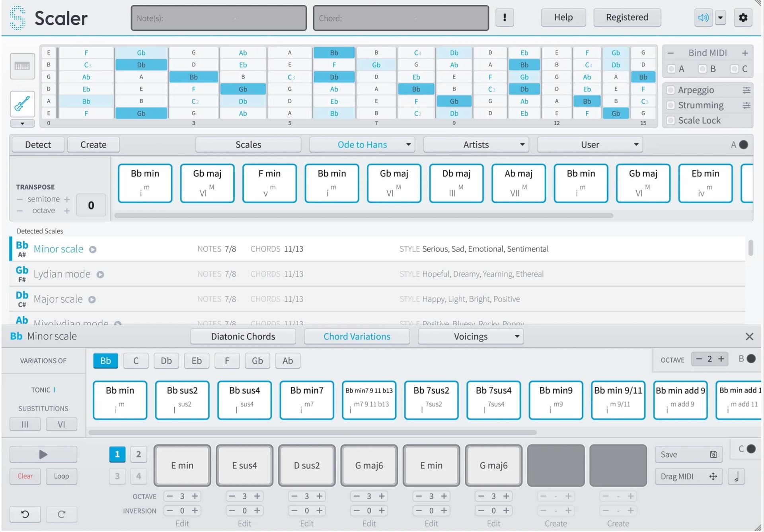This screenshot has height=532, width=764.
Task: Click the exclamation mark panic button
Action: (505, 17)
